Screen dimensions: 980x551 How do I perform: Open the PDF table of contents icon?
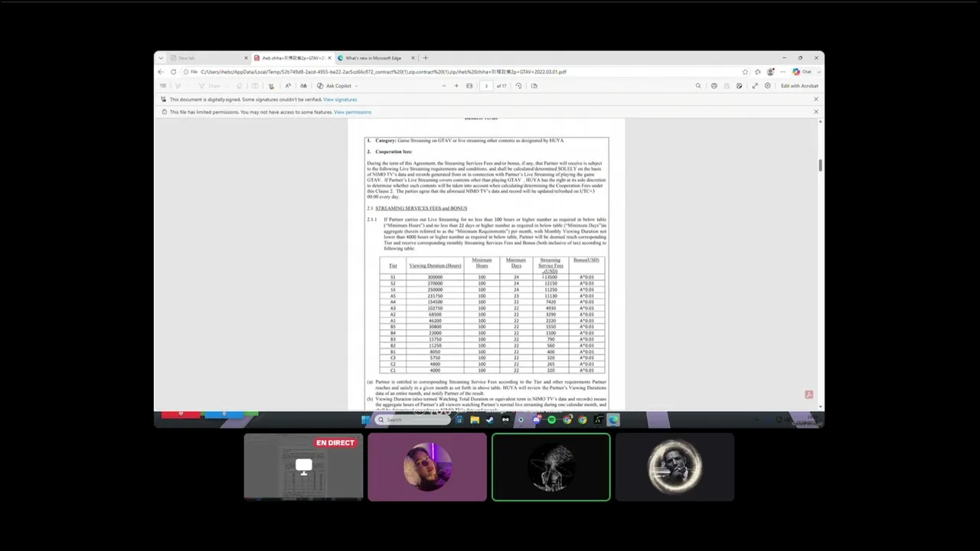[162, 86]
